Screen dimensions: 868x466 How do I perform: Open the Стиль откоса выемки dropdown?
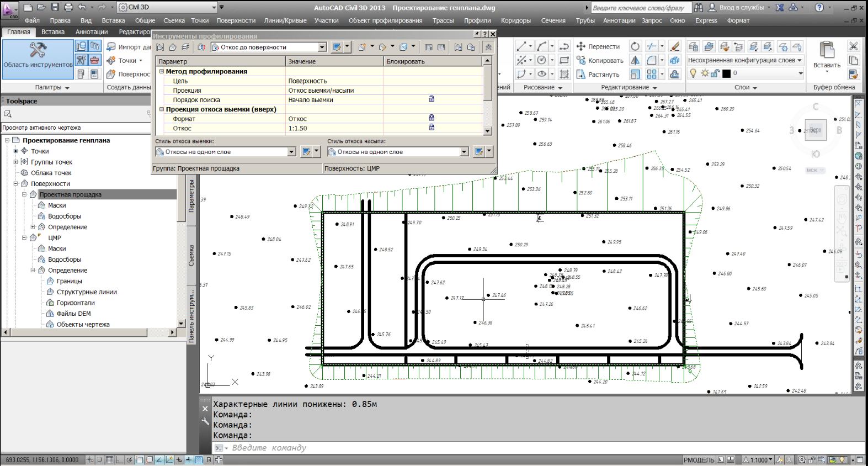291,152
